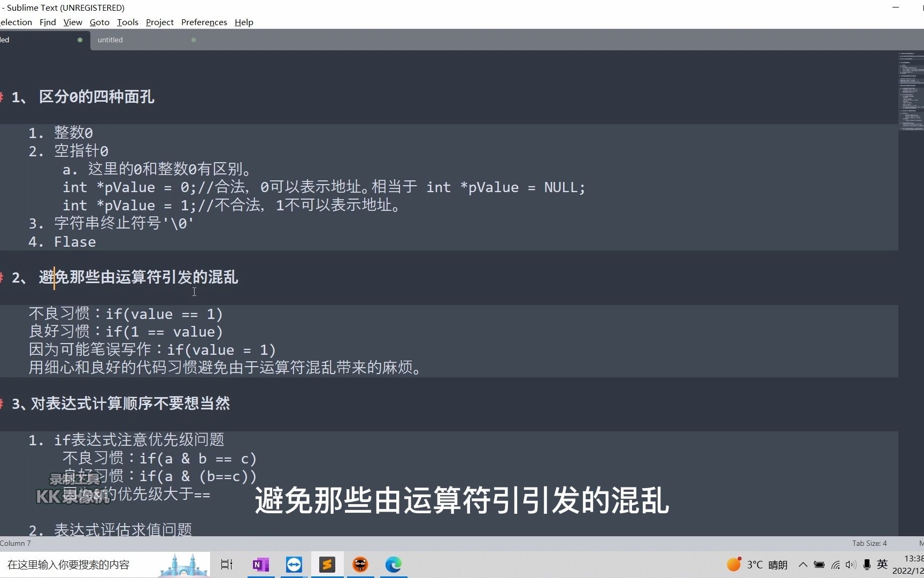Click the microphone indicator in system tray
This screenshot has height=578, width=924.
pyautogui.click(x=867, y=564)
